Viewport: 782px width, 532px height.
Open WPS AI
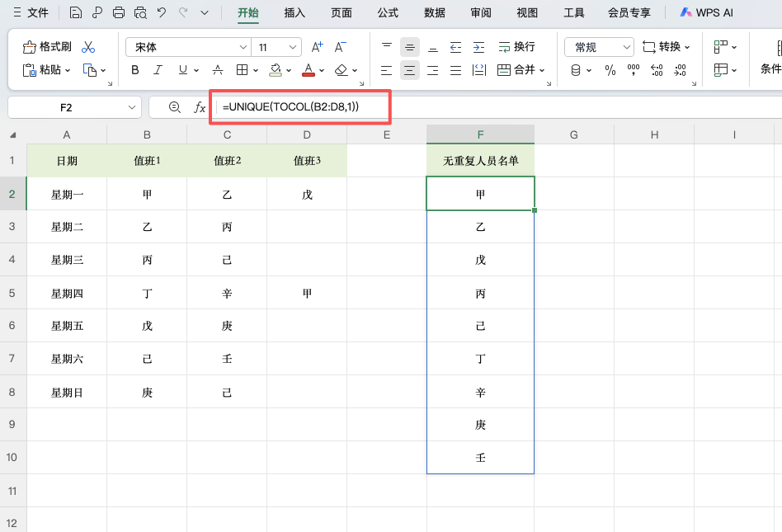(x=707, y=12)
